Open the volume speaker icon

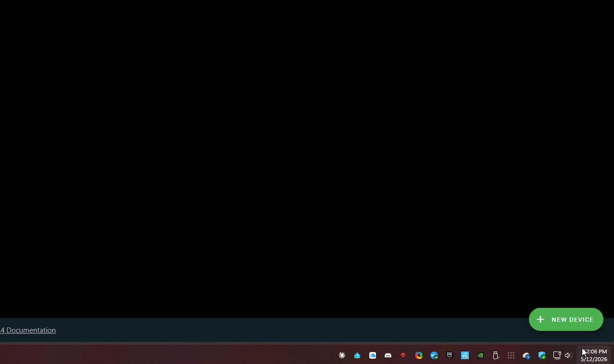[568, 355]
